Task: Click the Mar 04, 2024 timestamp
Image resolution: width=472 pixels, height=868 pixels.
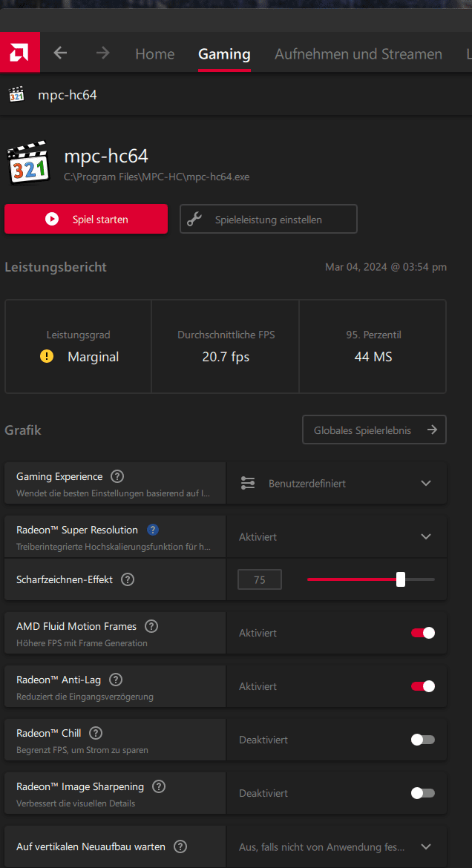Action: 386,267
